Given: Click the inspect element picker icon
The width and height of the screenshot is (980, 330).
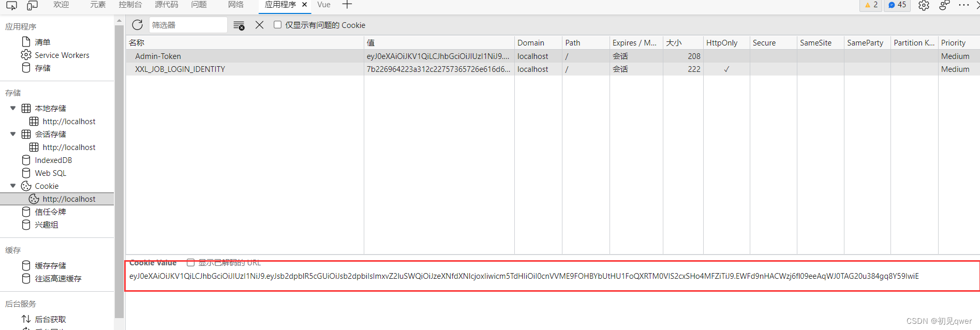Looking at the screenshot, I should tap(11, 5).
